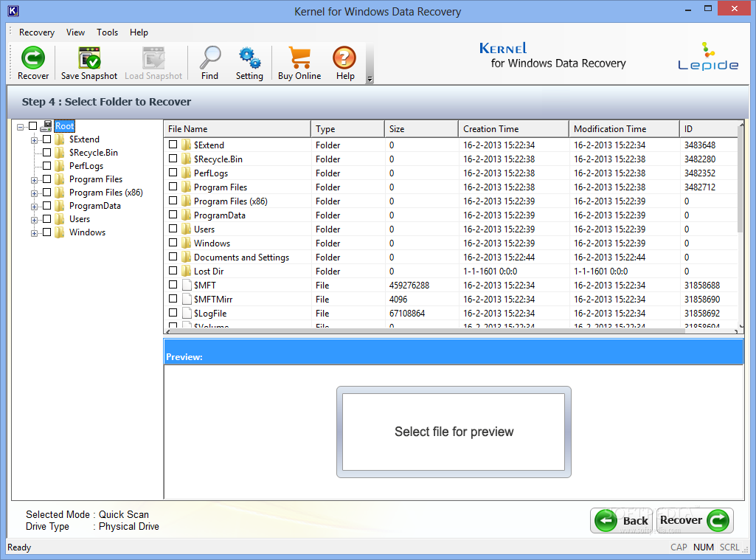The image size is (756, 560).
Task: Click the Save Snapshot toolbar icon
Action: click(89, 58)
